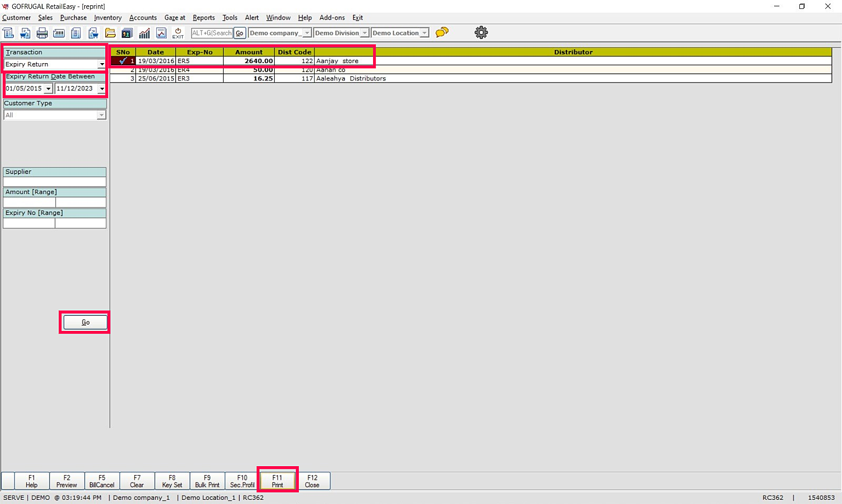Expand the Transaction dropdown showing Expiry Return
842x504 pixels.
click(102, 64)
